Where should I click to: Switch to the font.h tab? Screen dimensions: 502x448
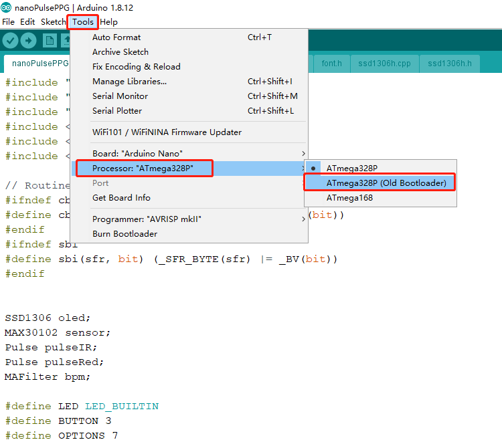tap(331, 64)
